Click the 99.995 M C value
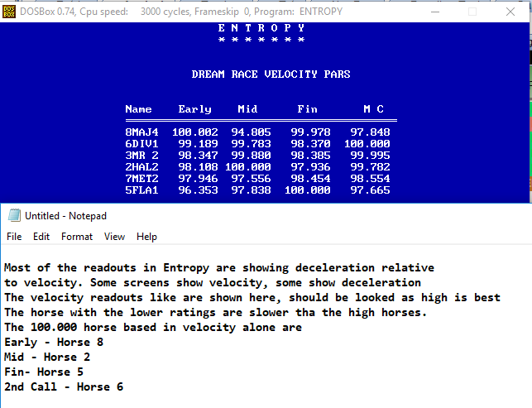This screenshot has height=408, width=532. (x=370, y=155)
